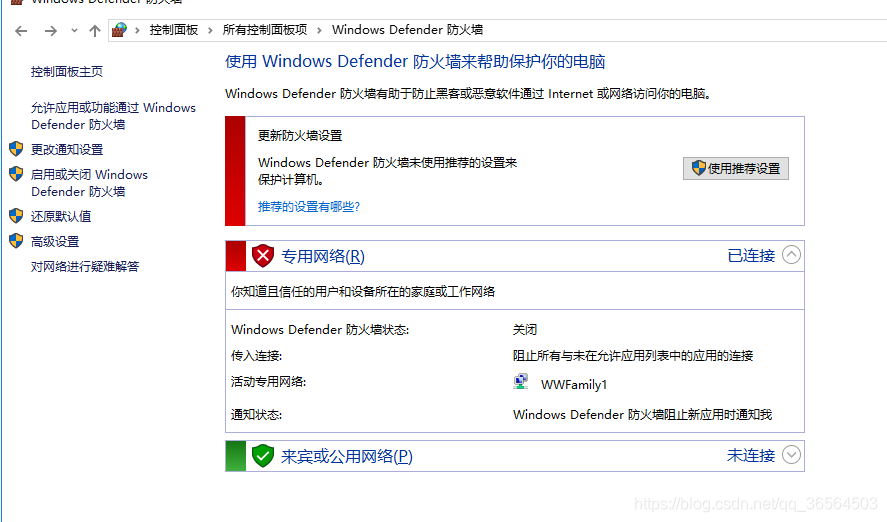Expand chevron after 控制面板 breadcrumb
This screenshot has height=522, width=887.
[x=210, y=31]
